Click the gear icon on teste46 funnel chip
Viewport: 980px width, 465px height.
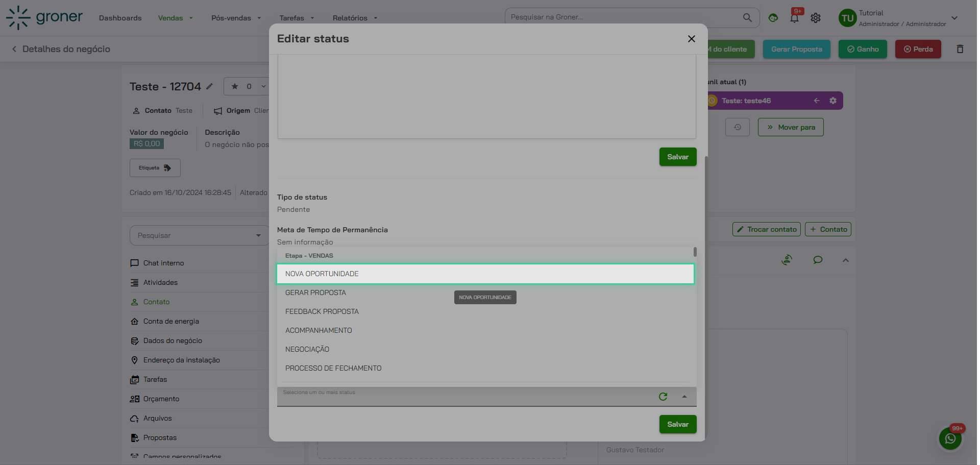[832, 101]
